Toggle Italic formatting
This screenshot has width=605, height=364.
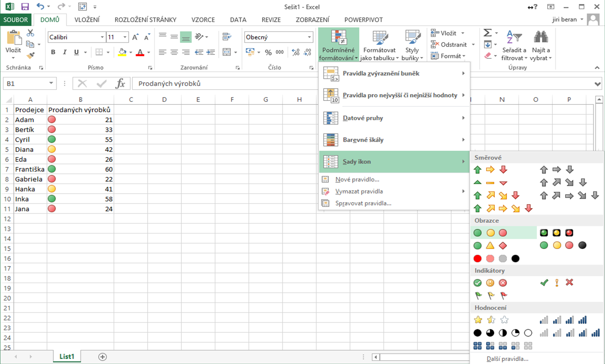65,52
